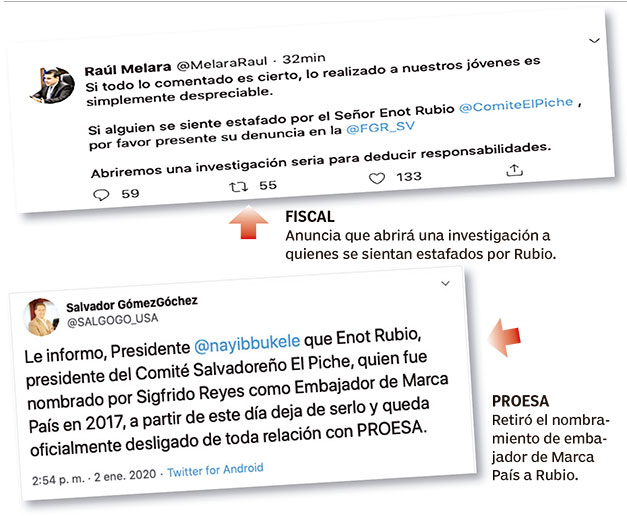Click the Raúl Melara display name
The image size is (627, 516).
tap(128, 69)
